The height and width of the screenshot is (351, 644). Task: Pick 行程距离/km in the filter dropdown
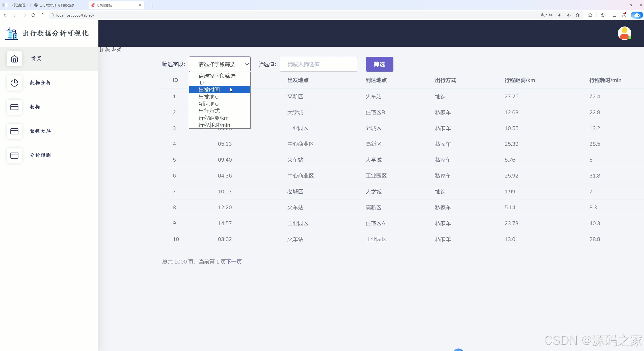coord(213,118)
